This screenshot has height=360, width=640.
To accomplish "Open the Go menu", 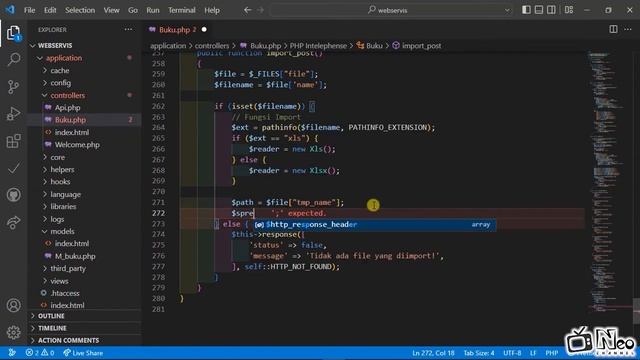I will [x=133, y=10].
